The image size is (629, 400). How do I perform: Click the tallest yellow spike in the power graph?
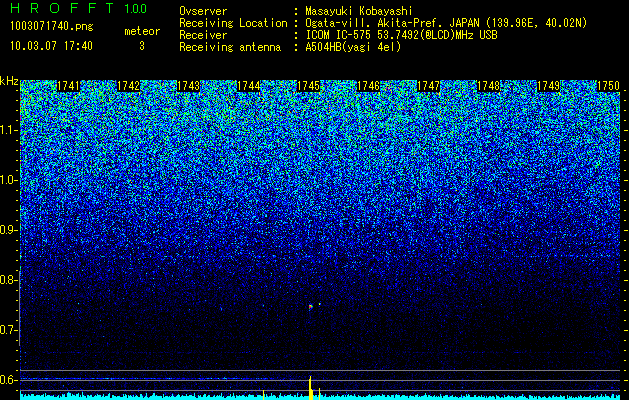coord(310,388)
